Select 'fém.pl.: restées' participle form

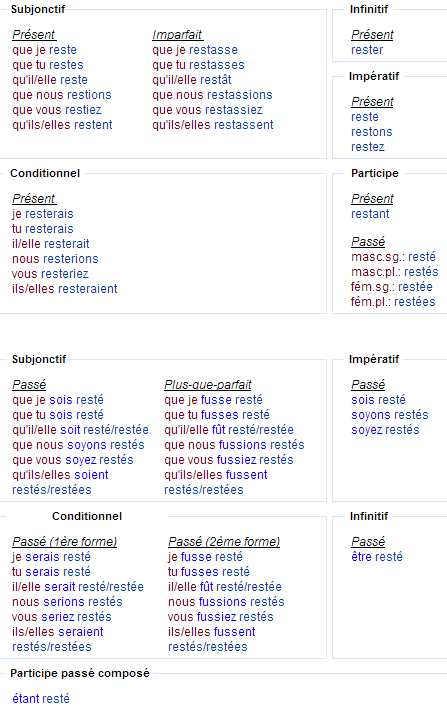[x=393, y=302]
